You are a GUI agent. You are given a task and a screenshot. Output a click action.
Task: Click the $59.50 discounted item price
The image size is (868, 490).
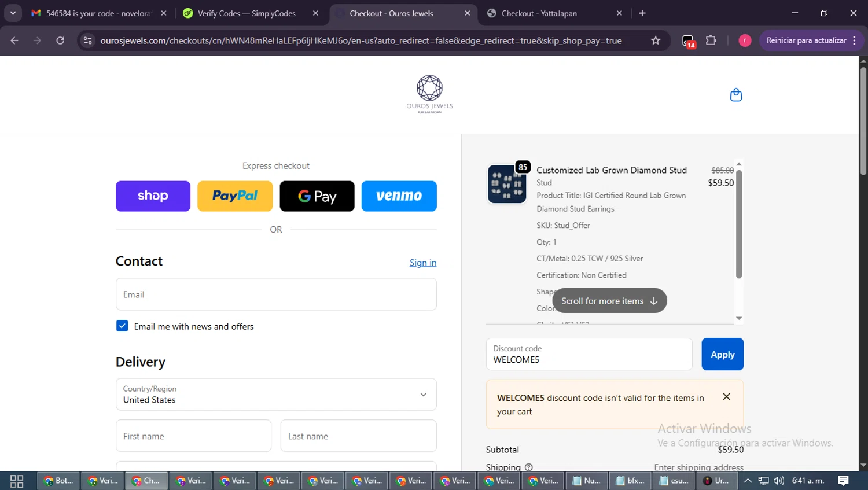click(x=721, y=183)
